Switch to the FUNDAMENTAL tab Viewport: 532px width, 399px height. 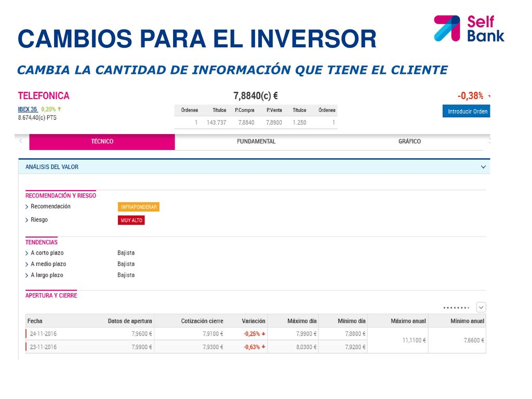point(256,141)
